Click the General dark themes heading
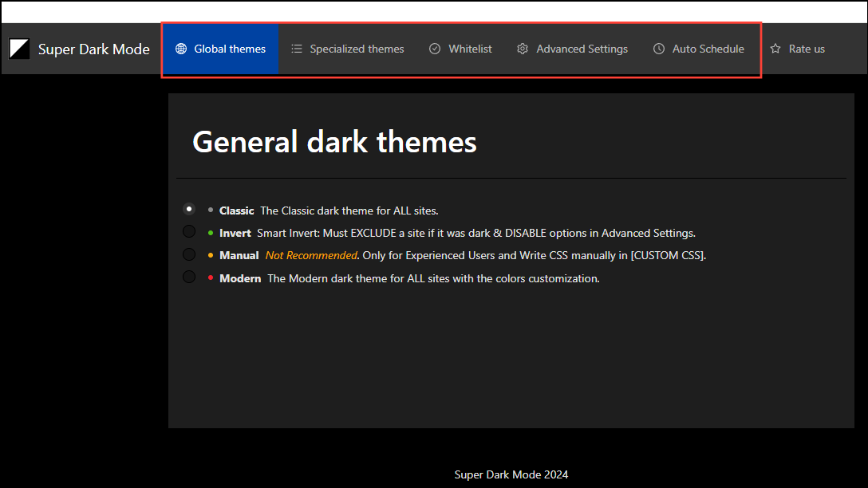 point(334,142)
